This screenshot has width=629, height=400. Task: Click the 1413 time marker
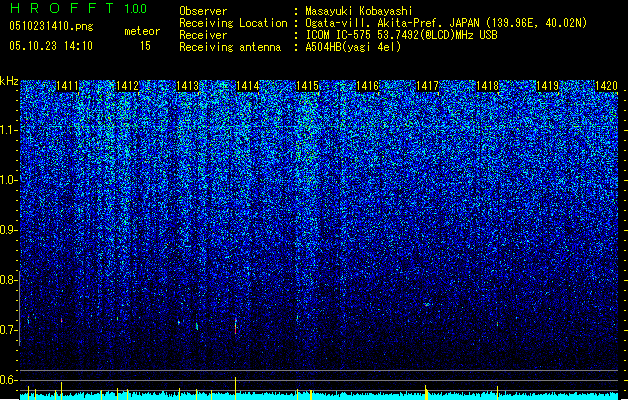click(187, 86)
